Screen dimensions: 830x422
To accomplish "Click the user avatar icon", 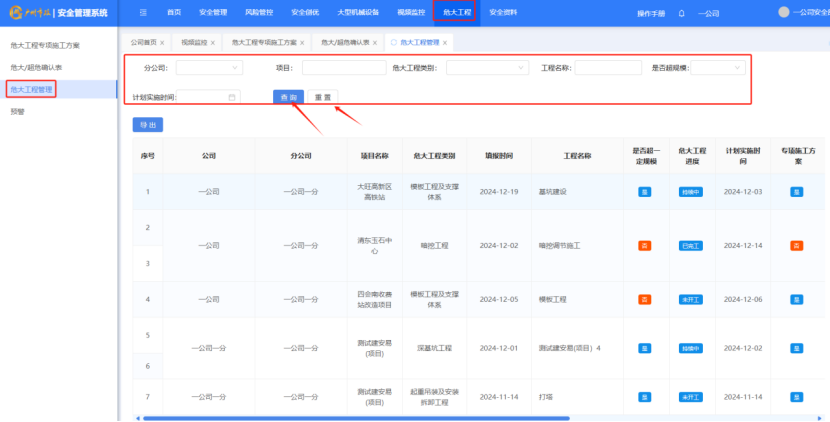I will (x=783, y=12).
